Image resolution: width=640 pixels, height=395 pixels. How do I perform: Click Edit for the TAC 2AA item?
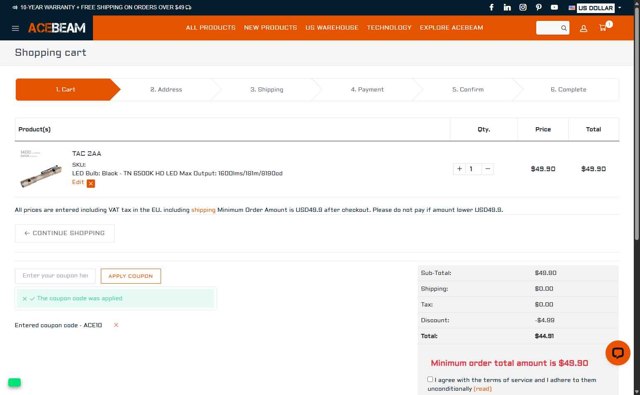coord(78,182)
